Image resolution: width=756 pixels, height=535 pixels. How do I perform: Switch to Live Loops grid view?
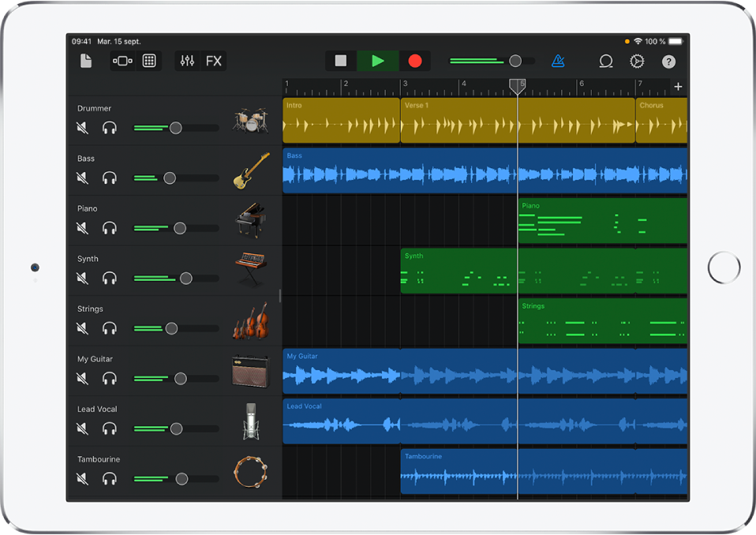click(149, 62)
